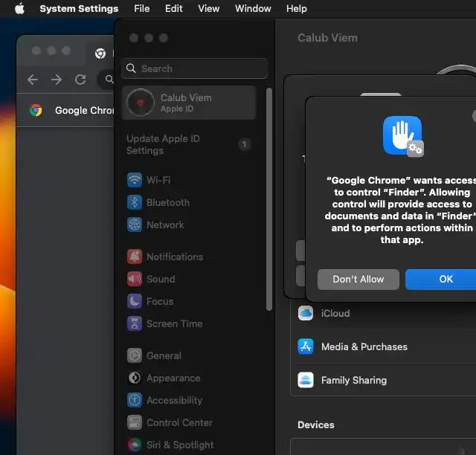Open Network settings label

click(x=165, y=225)
